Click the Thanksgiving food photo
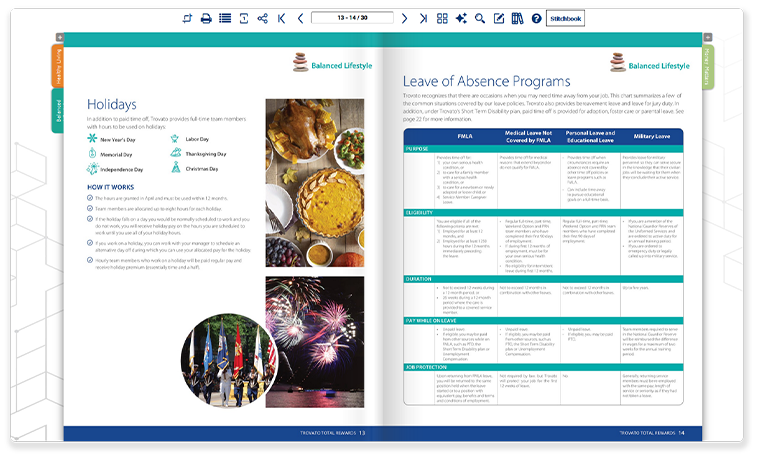Screen dimensions: 761x462 pyautogui.click(x=314, y=183)
